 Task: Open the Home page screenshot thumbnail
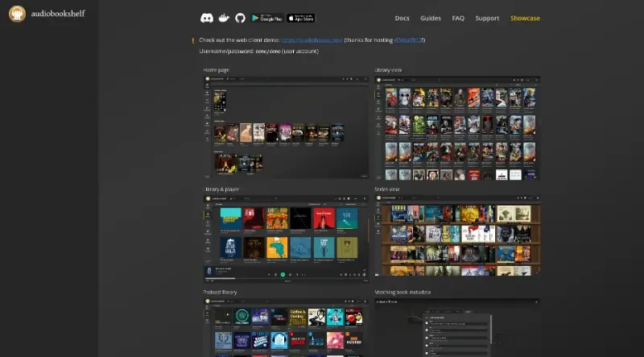point(287,127)
